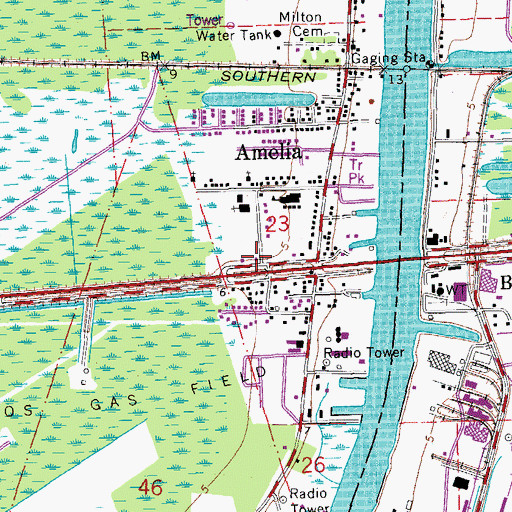Click 'Radio Tower' label near canal middle
The width and height of the screenshot is (512, 512).
[364, 353]
